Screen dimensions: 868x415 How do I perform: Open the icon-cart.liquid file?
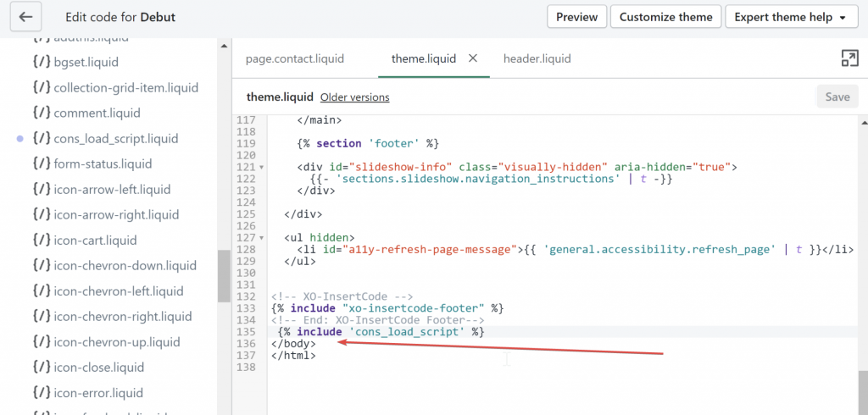pyautogui.click(x=95, y=240)
